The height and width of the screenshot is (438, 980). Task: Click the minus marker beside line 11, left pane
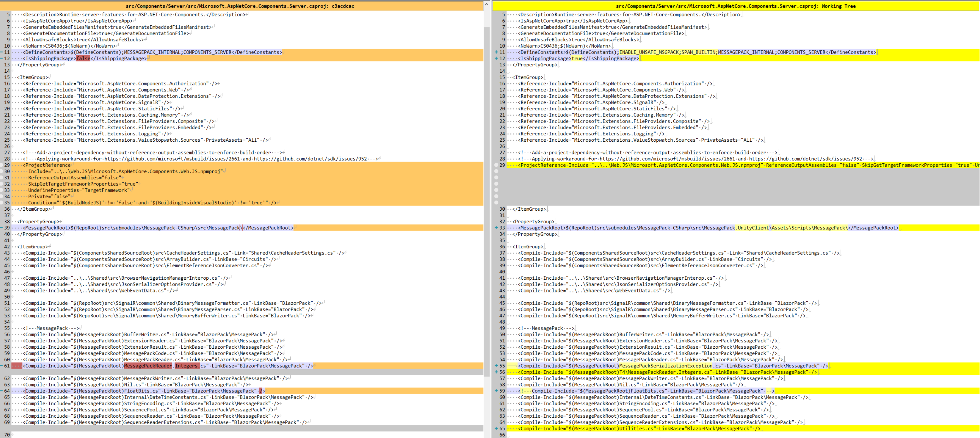pyautogui.click(x=1, y=52)
